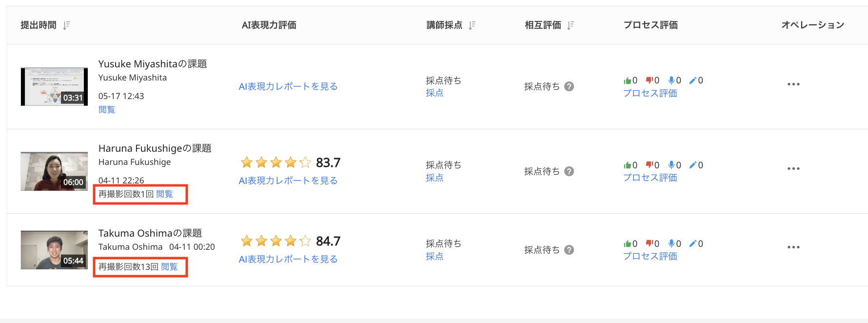Open more options for Yusuke Miyashita row
Image resolution: width=868 pixels, height=323 pixels.
pos(793,84)
